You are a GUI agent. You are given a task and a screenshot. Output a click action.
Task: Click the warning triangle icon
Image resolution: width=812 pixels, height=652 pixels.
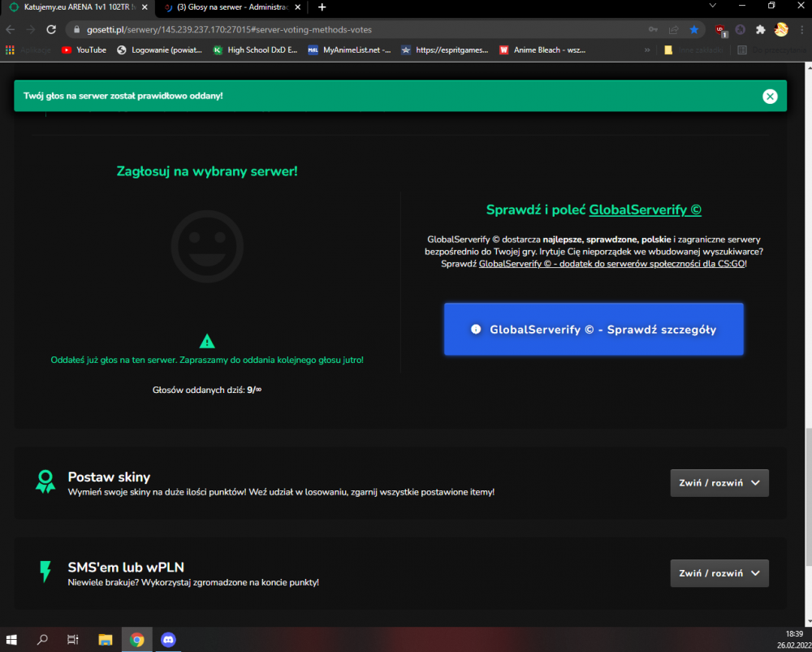[x=207, y=341]
